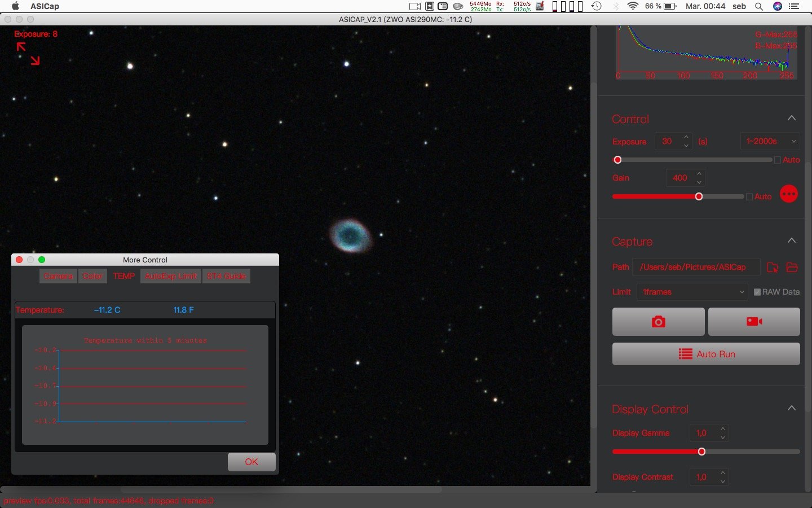Viewport: 812px width, 508px height.
Task: Switch to the Color tab
Action: (92, 276)
